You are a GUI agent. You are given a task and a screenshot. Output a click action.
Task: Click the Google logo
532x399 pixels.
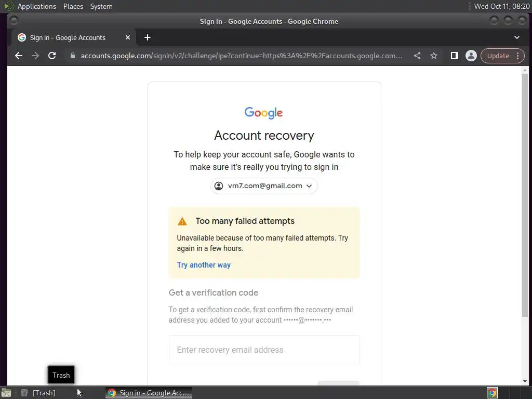tap(263, 113)
